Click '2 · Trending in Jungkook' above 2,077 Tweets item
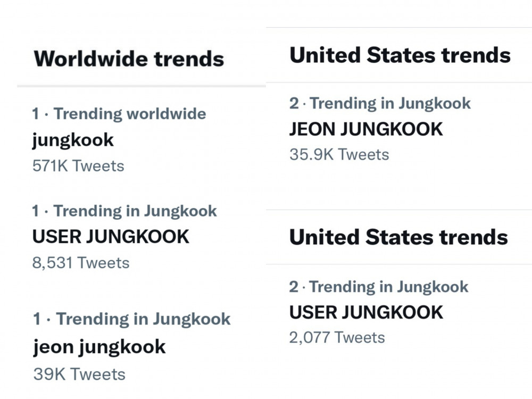The width and height of the screenshot is (532, 399). (x=379, y=287)
